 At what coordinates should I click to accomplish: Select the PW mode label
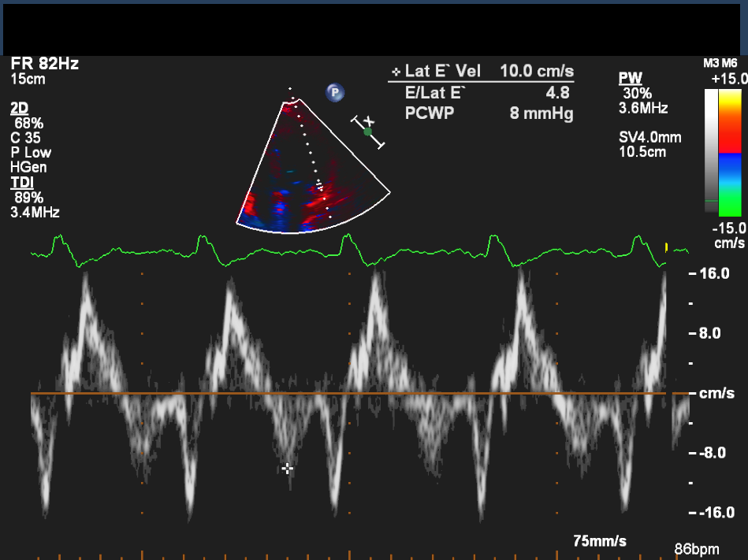[630, 78]
